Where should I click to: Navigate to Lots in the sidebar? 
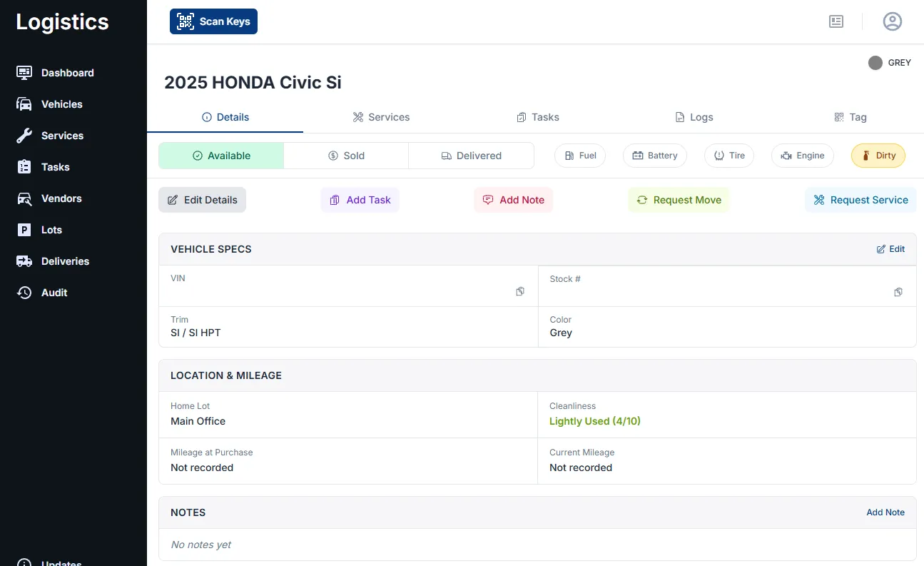tap(39, 230)
